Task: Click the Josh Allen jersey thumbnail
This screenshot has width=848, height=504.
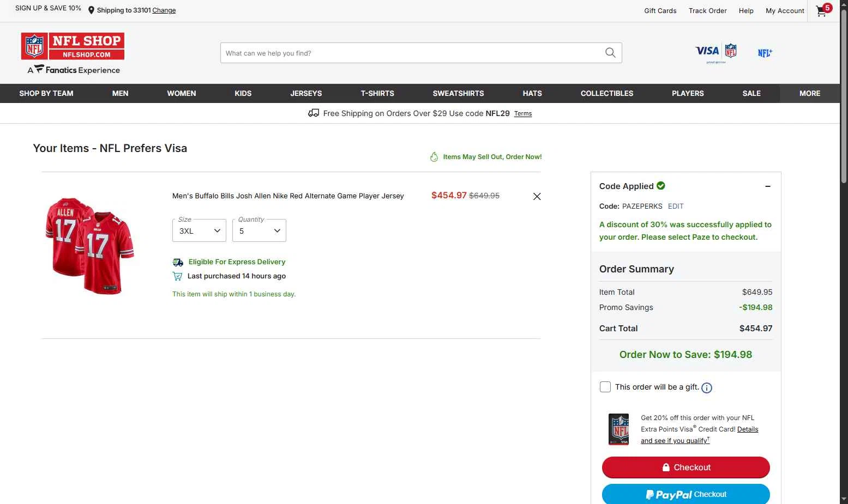Action: click(x=90, y=246)
